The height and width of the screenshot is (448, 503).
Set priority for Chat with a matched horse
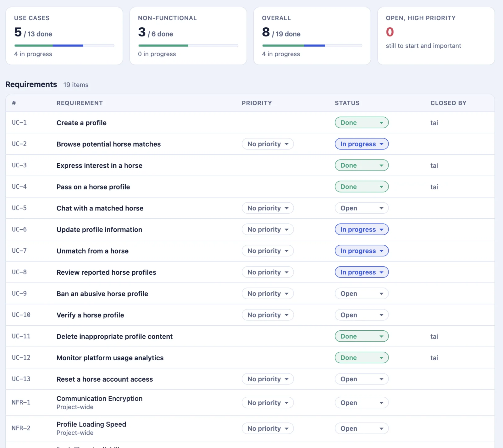pyautogui.click(x=268, y=208)
